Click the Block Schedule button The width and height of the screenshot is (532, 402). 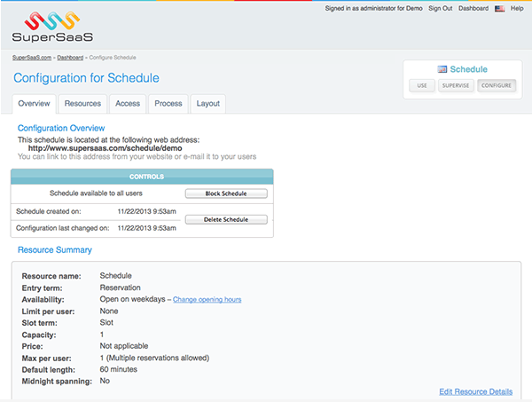coord(226,193)
